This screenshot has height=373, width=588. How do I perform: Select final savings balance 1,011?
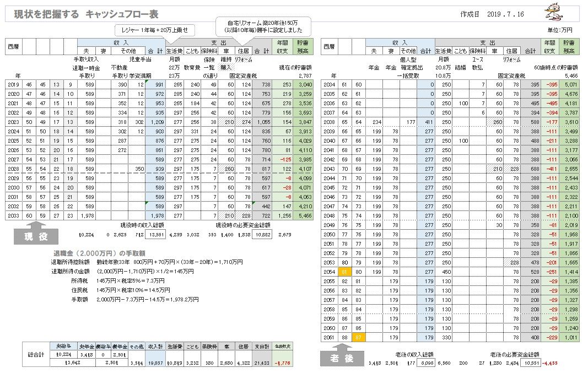point(569,337)
